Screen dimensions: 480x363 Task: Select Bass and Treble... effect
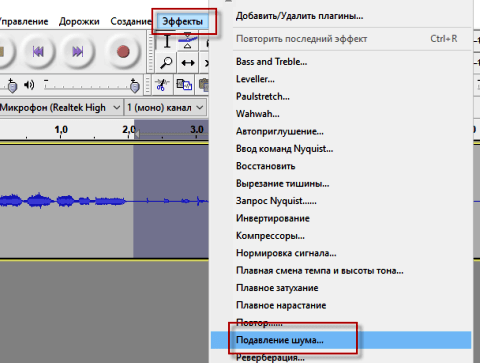coord(271,62)
